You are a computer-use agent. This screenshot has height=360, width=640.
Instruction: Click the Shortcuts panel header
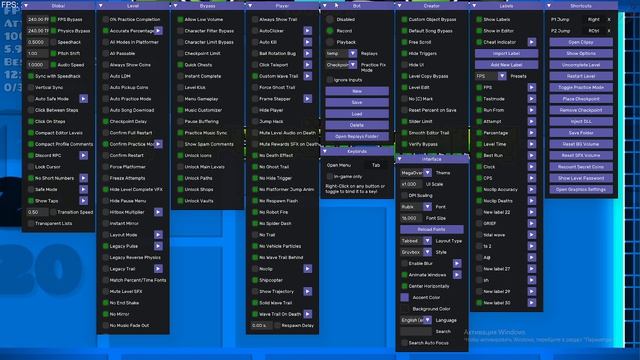click(581, 6)
